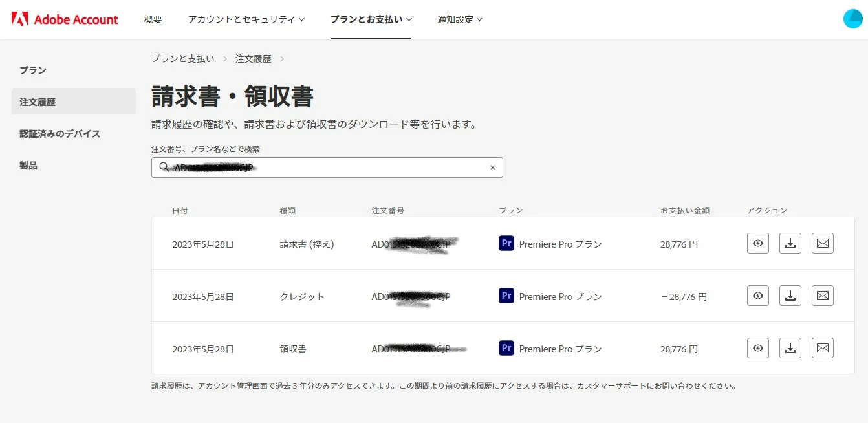Email the 請求書 (控え) document
The image size is (868, 423).
tap(823, 243)
